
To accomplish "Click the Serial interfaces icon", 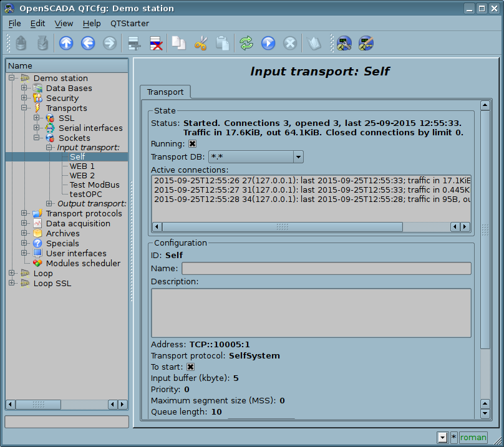I will 50,128.
